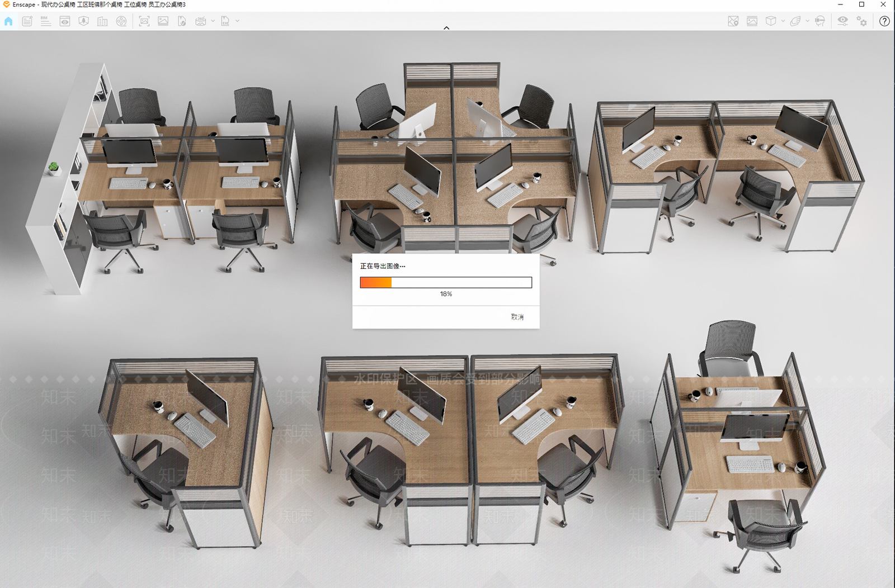Screen dimensions: 895x588
Task: Open the annotations notes panel icon
Action: point(27,21)
